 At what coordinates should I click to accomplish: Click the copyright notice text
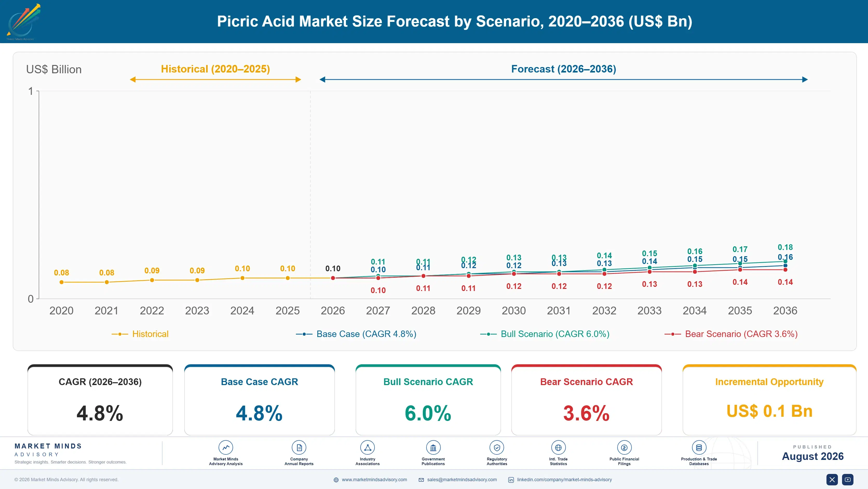pyautogui.click(x=66, y=480)
